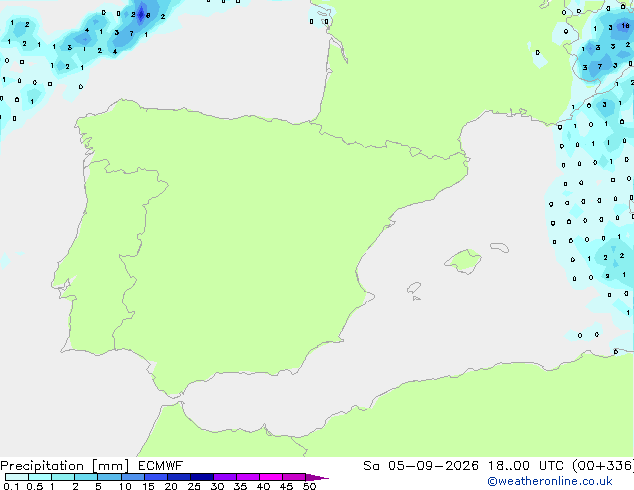Click the Ibiza island outline
This screenshot has height=490, width=634.
point(414,287)
